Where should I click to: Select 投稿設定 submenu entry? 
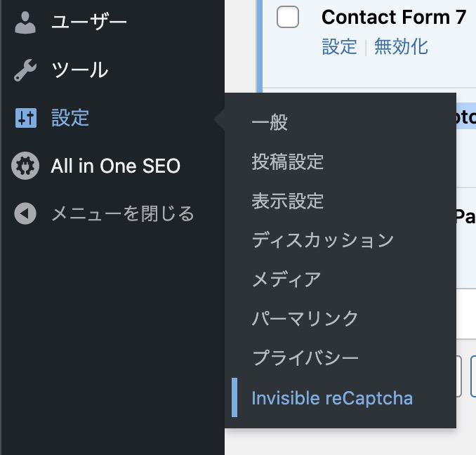(287, 161)
